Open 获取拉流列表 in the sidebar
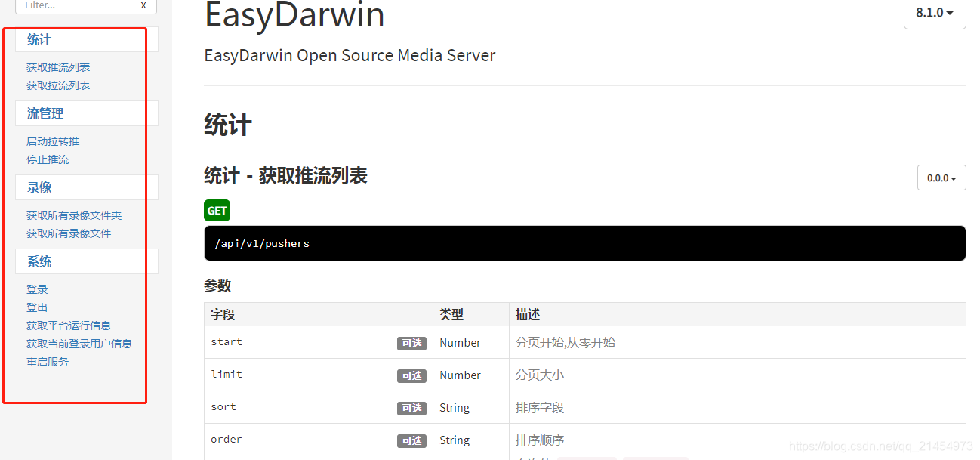The image size is (980, 460). 58,85
